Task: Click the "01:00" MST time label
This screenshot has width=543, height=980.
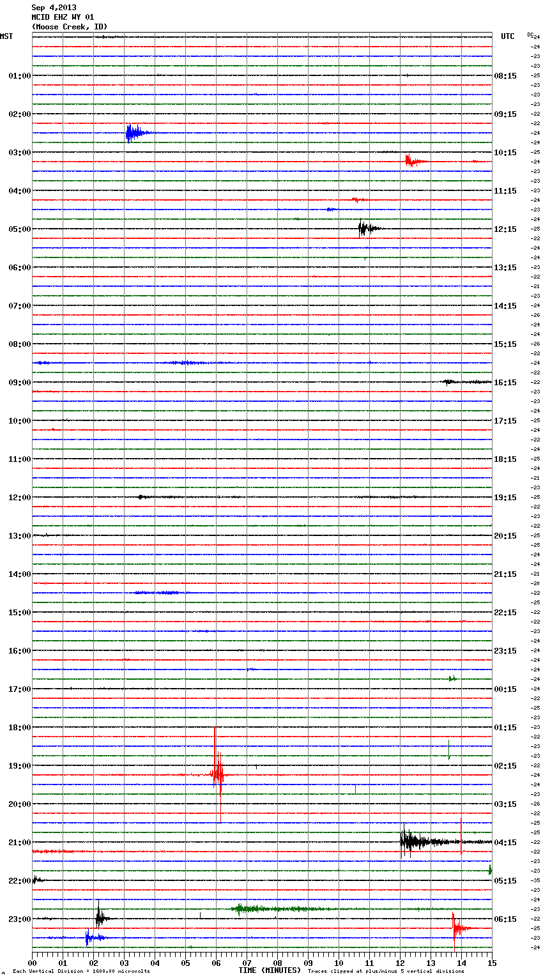Action: click(19, 75)
